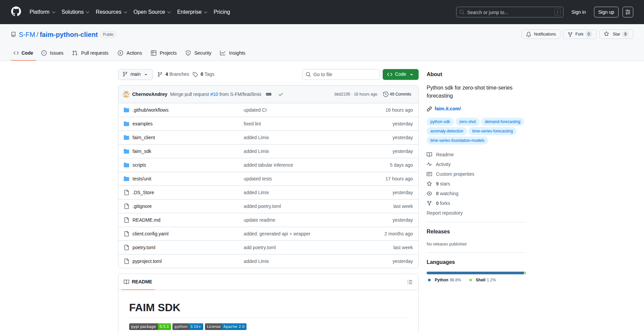This screenshot has height=333, width=644.
Task: Open the README table of contents icon
Action: tap(410, 282)
